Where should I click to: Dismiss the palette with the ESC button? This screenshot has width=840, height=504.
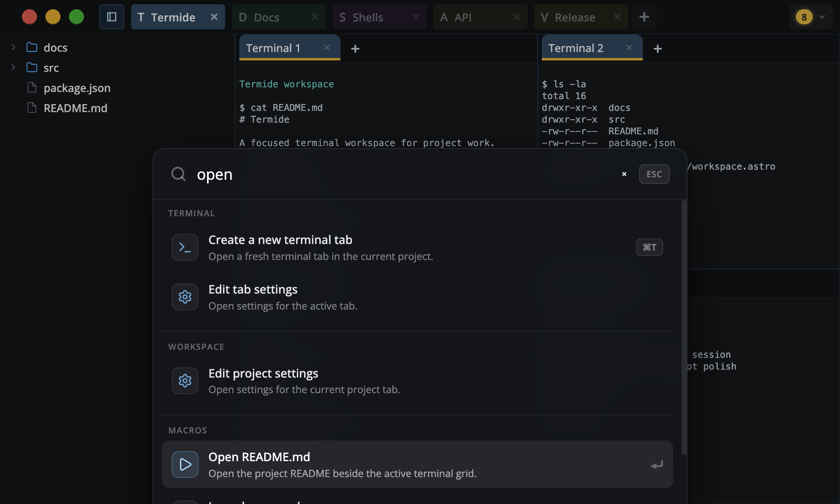654,174
